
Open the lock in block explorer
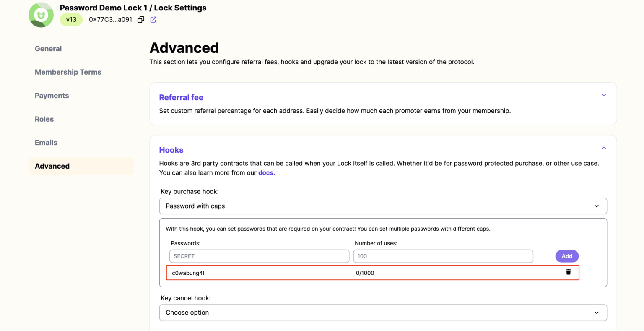pos(153,19)
